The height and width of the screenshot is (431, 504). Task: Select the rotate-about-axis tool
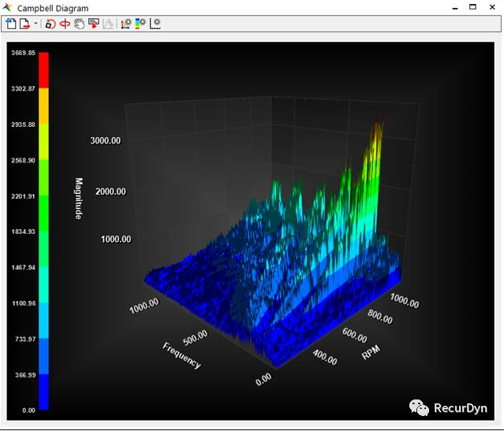(x=65, y=24)
